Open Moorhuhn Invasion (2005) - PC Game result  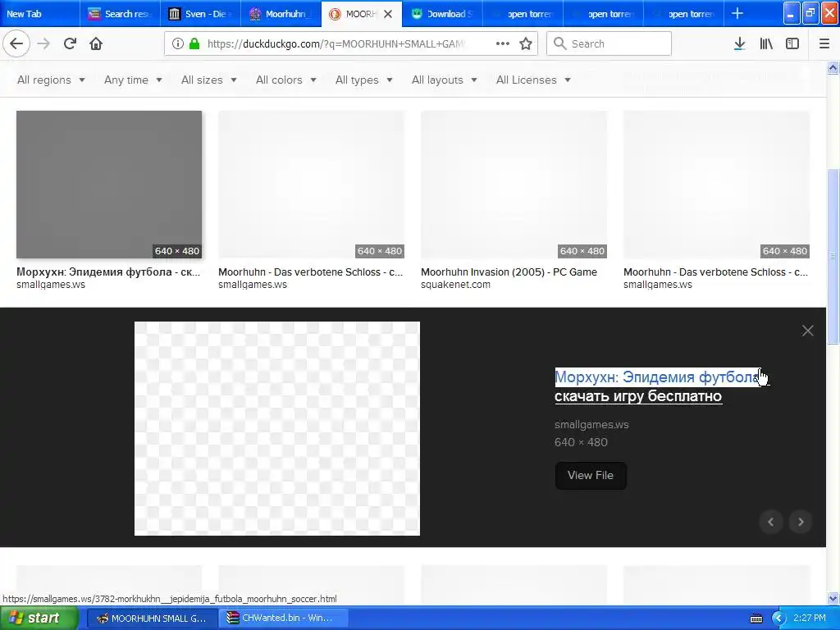(x=509, y=272)
